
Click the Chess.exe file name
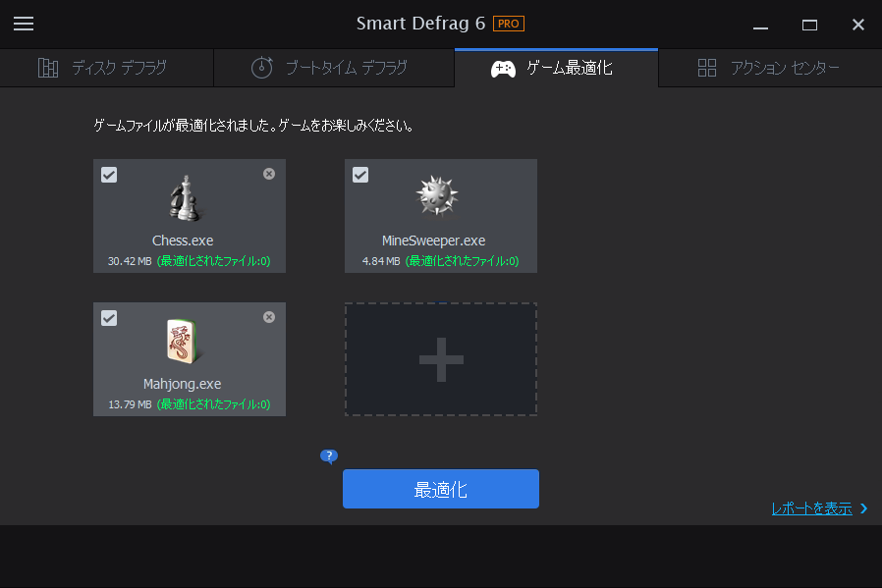point(183,241)
